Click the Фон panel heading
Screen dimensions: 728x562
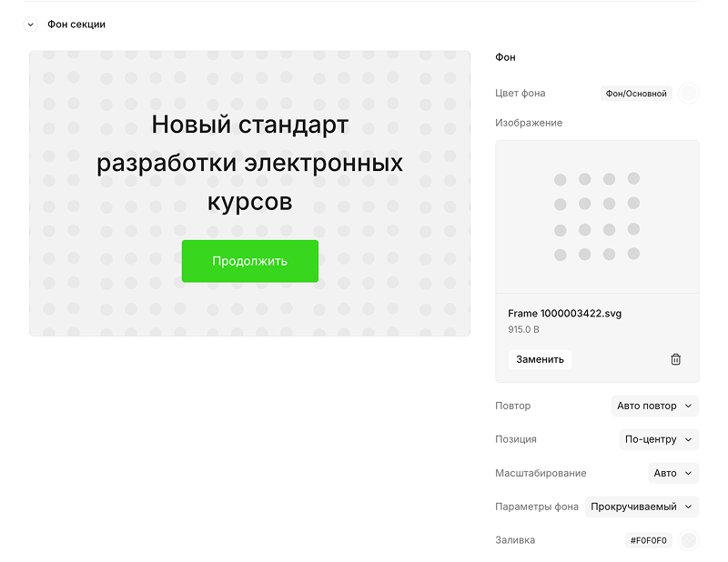[505, 57]
